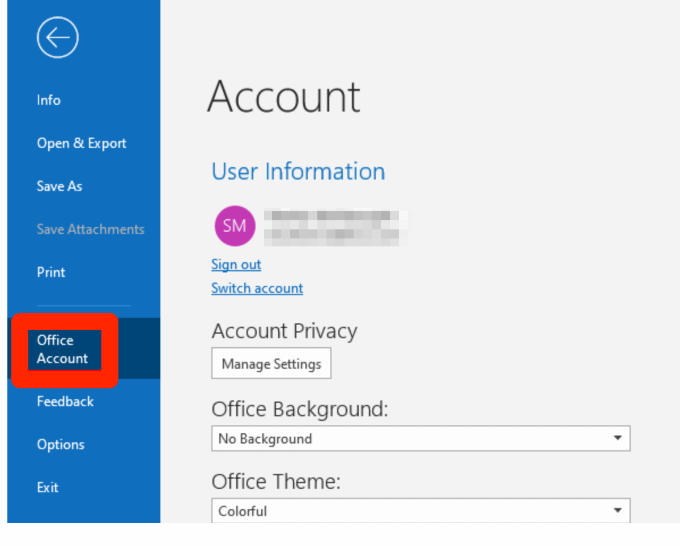The width and height of the screenshot is (680, 546).
Task: Click the No Background combo box text
Action: 266,439
